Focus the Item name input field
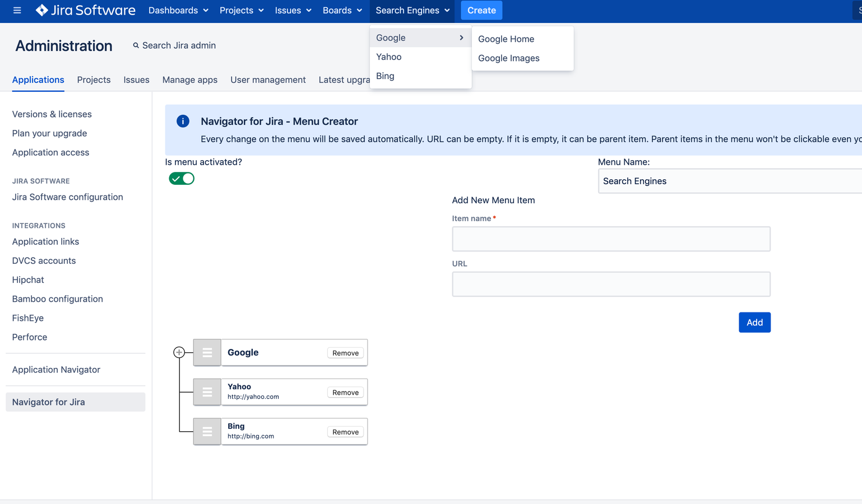 pyautogui.click(x=611, y=239)
